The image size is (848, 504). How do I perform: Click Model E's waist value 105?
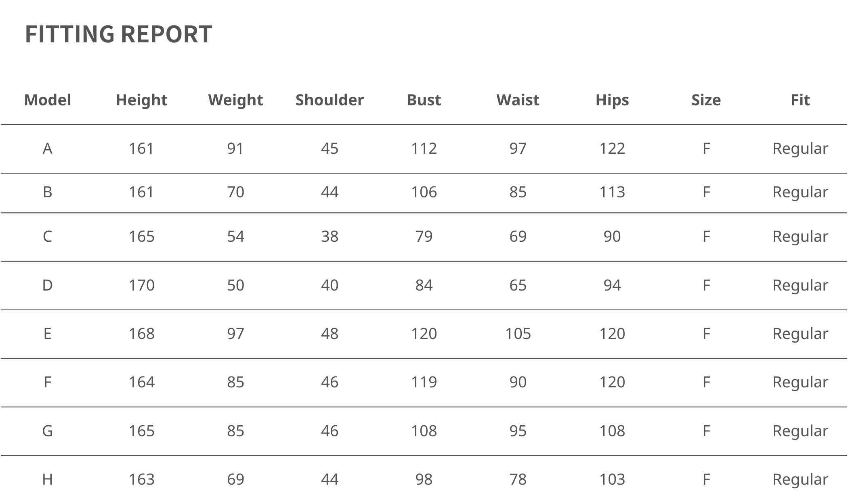[518, 334]
